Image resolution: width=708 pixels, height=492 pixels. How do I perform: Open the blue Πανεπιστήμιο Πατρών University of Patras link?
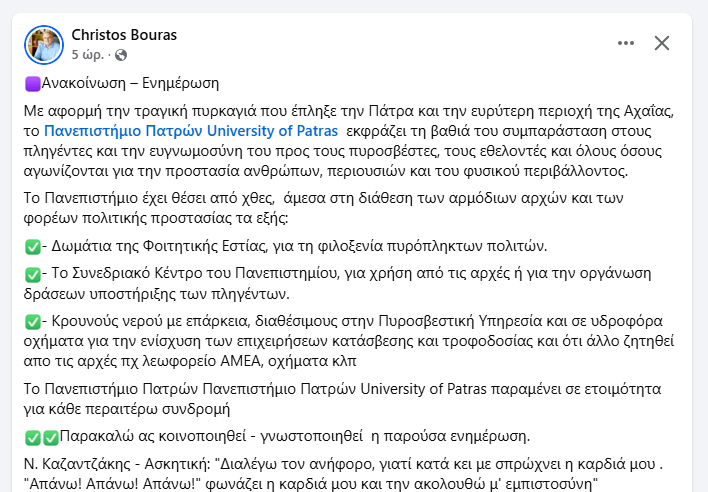pos(191,131)
